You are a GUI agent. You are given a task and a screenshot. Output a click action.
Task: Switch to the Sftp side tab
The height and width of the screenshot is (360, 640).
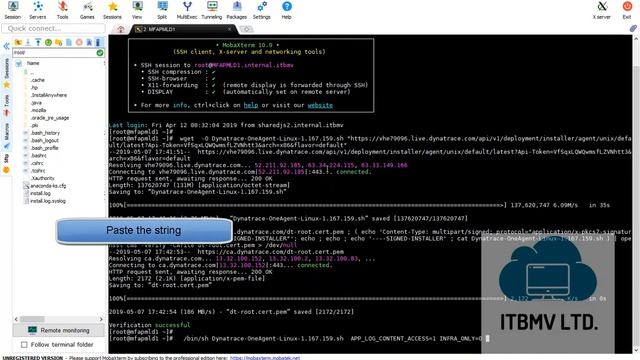(x=6, y=163)
